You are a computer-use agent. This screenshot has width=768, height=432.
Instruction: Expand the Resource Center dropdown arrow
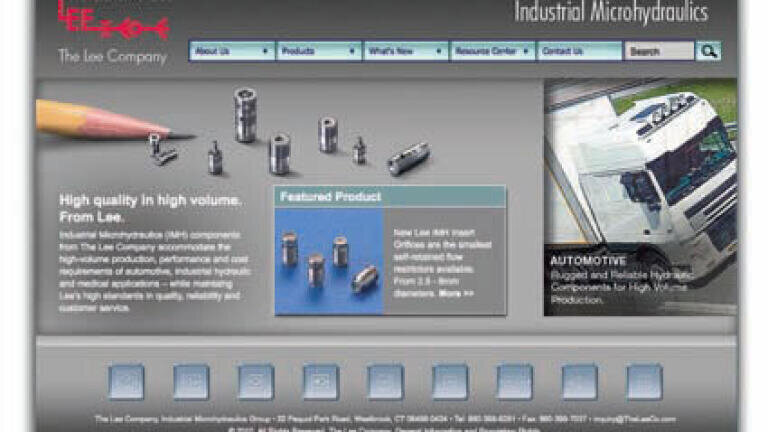526,51
